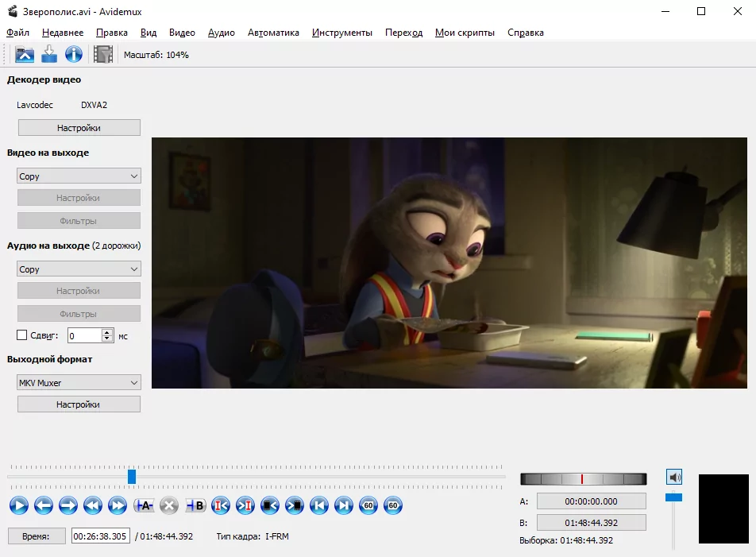The height and width of the screenshot is (557, 756).
Task: Go to marker B icon
Action: click(245, 505)
